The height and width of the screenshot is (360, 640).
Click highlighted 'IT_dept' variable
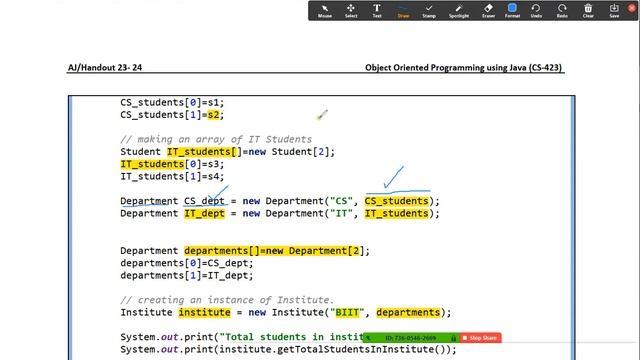pos(204,213)
